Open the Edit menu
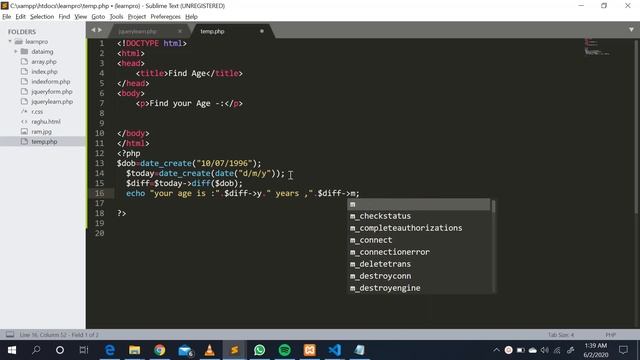640x360 pixels. pyautogui.click(x=20, y=17)
